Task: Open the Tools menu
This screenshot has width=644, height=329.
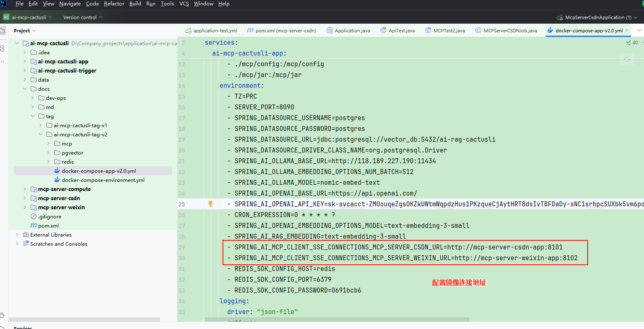Action: tap(167, 4)
